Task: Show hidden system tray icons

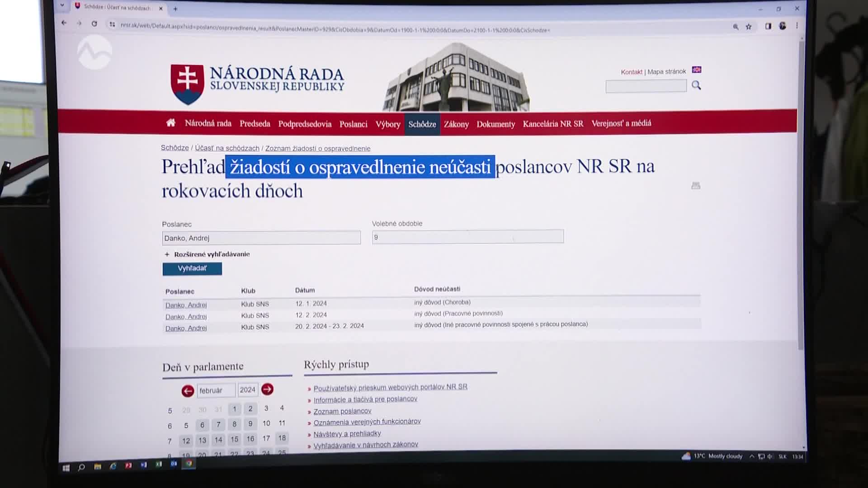Action: [x=752, y=456]
